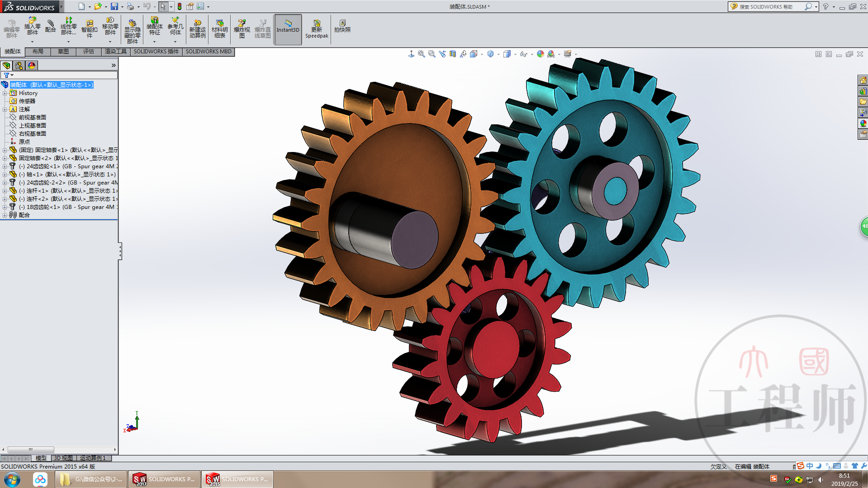Open the SOLIDWORKS 插件 tab

[x=156, y=52]
